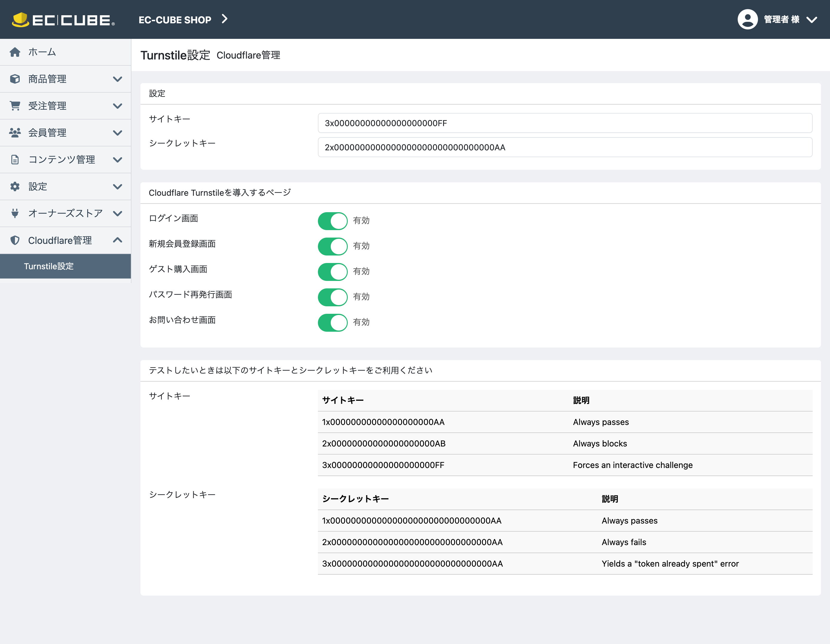Click the plug icon for owner's store
This screenshot has width=830, height=644.
click(15, 213)
